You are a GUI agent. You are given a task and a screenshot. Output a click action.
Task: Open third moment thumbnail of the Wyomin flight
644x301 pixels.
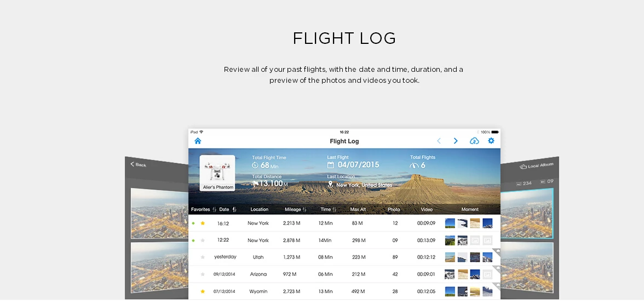click(x=475, y=291)
